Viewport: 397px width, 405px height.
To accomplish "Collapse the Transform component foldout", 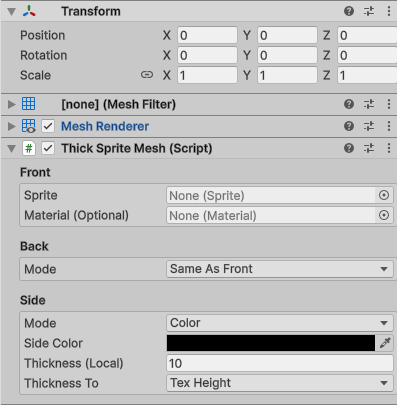I will [12, 12].
